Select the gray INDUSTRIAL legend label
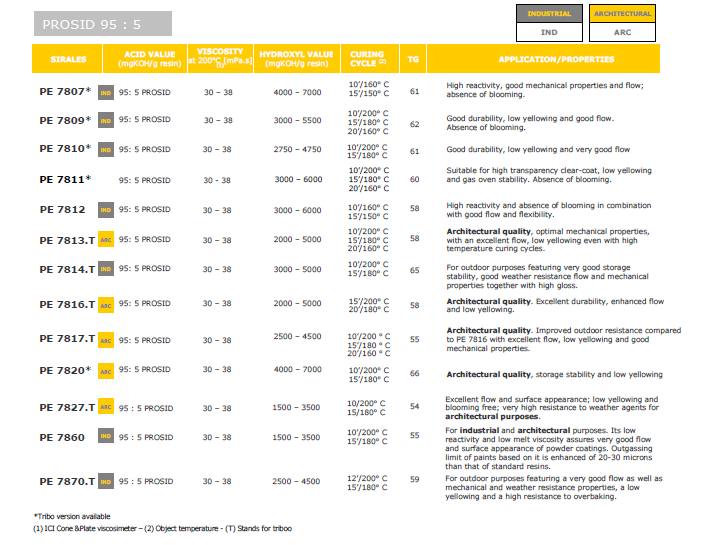The height and width of the screenshot is (545, 726). 549,14
